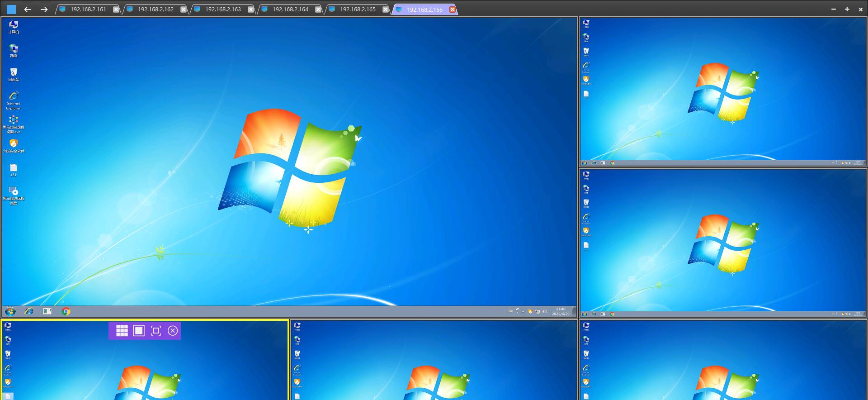Minimize the remote desktop manager window

(833, 9)
